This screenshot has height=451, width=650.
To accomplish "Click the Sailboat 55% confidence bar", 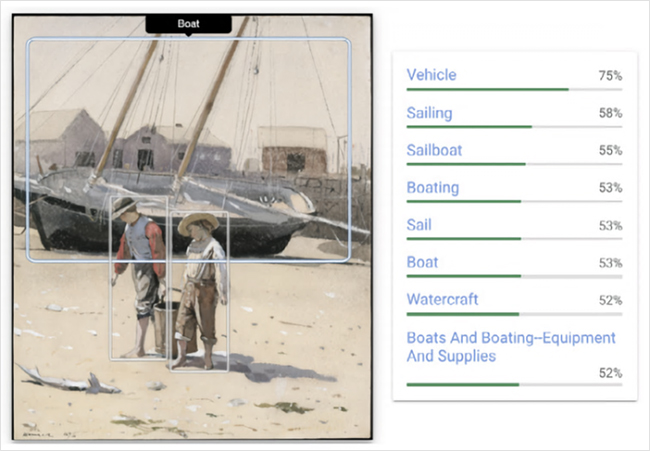I will 466,164.
